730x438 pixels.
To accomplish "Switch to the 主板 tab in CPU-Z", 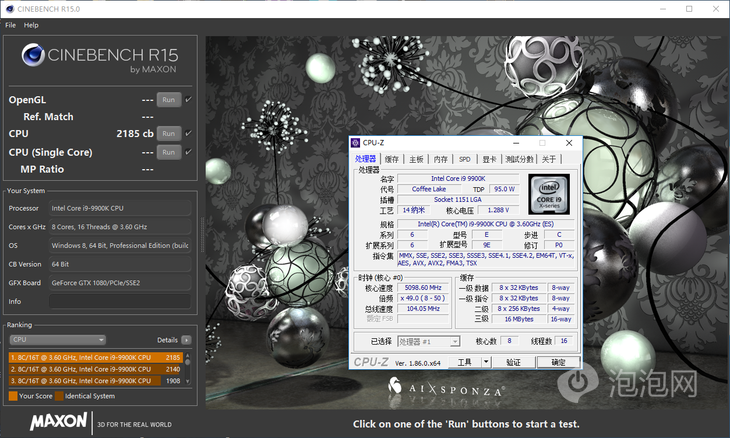I will 416,159.
